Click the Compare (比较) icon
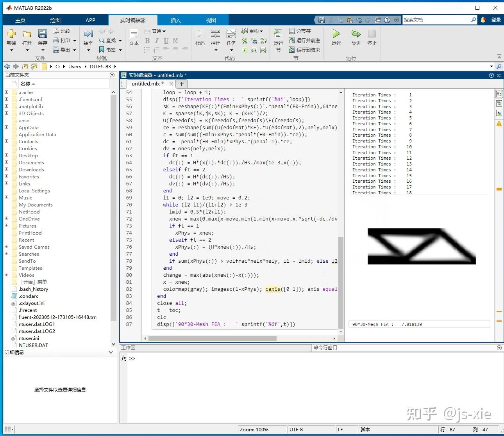The width and height of the screenshot is (504, 436). point(61,31)
